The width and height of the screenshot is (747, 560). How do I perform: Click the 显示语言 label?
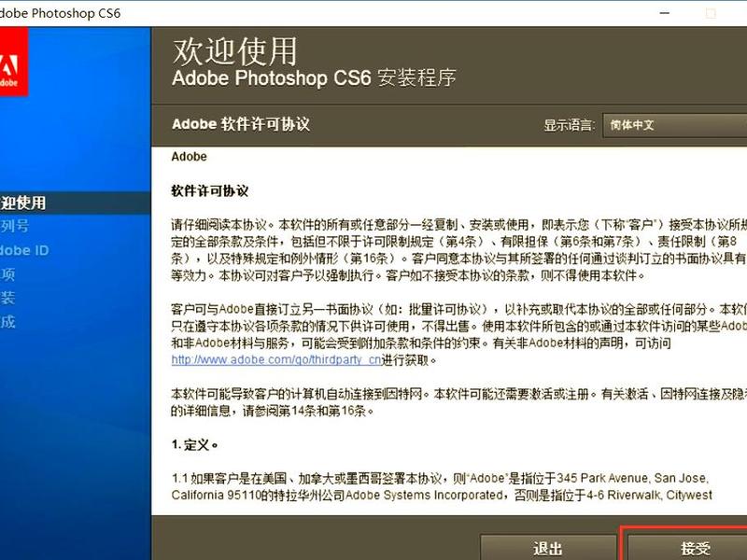click(570, 125)
